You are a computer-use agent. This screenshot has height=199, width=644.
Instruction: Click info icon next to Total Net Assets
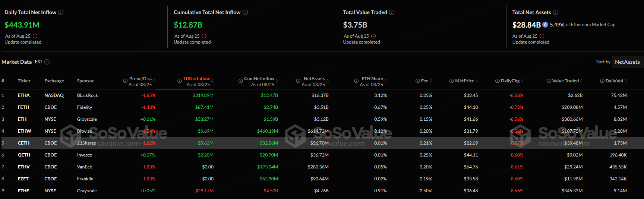556,12
